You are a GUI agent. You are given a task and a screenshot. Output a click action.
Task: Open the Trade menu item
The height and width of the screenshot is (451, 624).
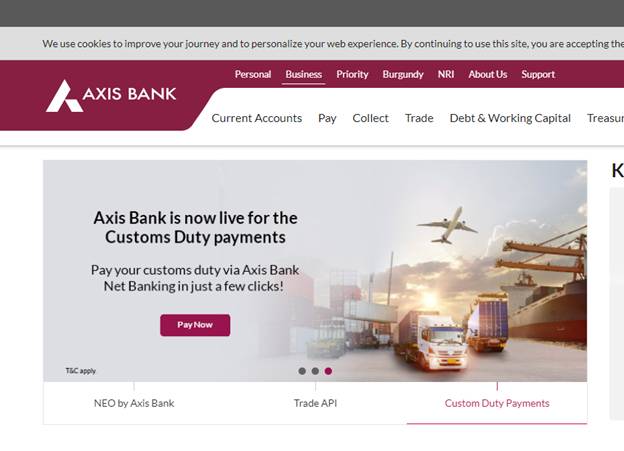(419, 118)
